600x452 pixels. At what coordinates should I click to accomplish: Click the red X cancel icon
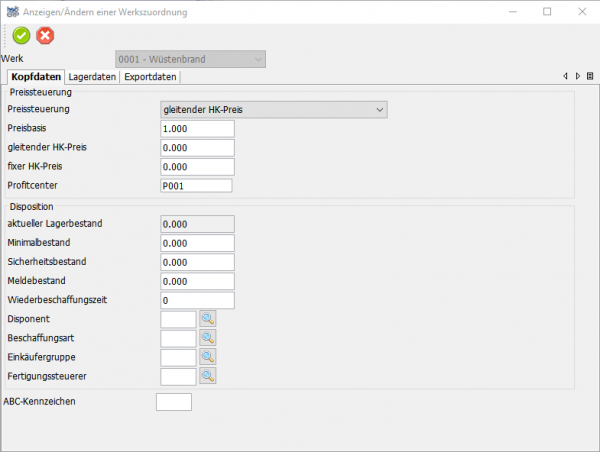(x=45, y=36)
